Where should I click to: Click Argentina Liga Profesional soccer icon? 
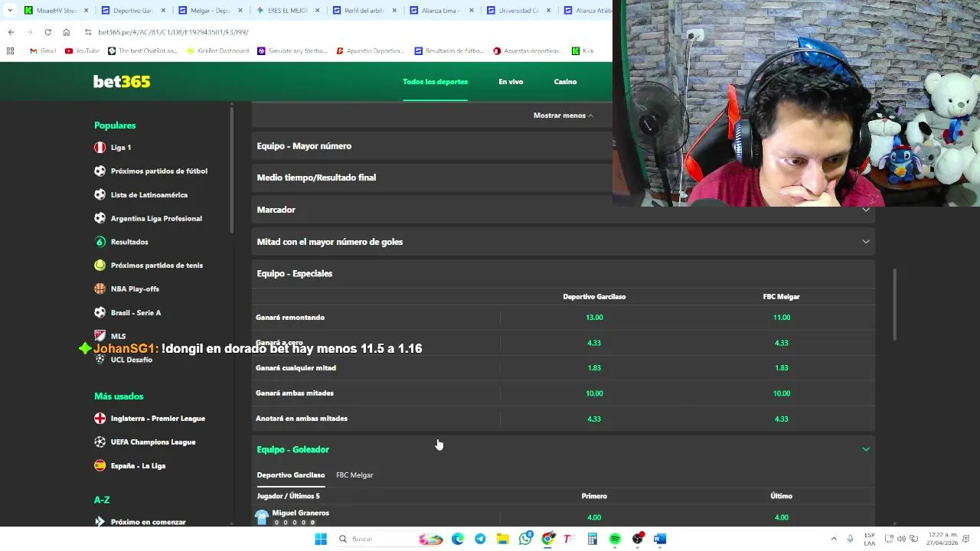tap(100, 218)
